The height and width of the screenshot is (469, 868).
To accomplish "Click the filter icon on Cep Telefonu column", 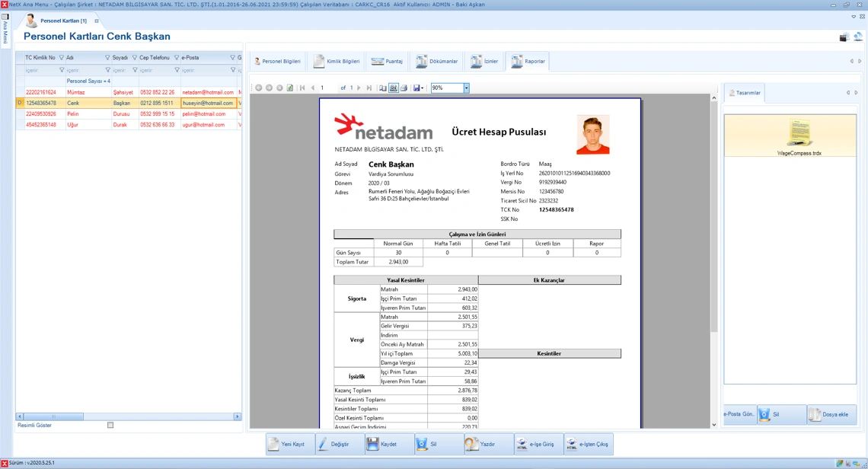I will click(177, 58).
